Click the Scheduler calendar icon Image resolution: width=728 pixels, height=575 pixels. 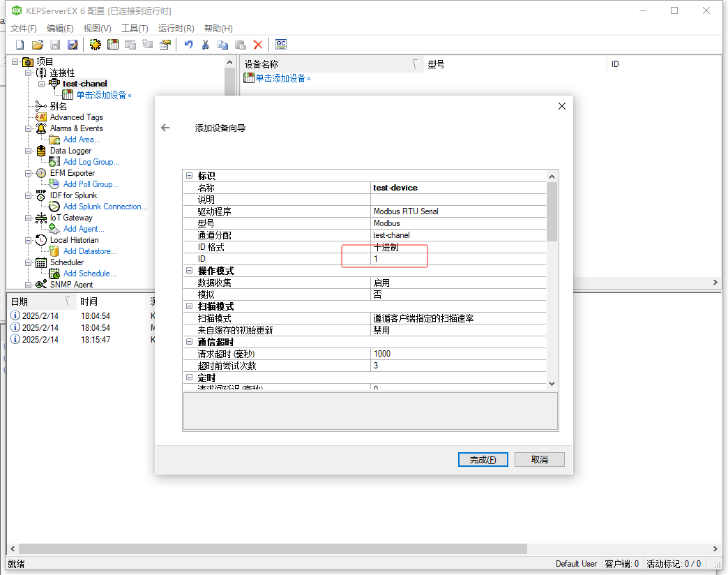tap(41, 262)
